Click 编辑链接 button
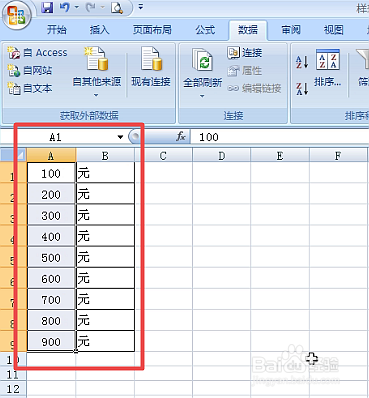 pos(255,88)
